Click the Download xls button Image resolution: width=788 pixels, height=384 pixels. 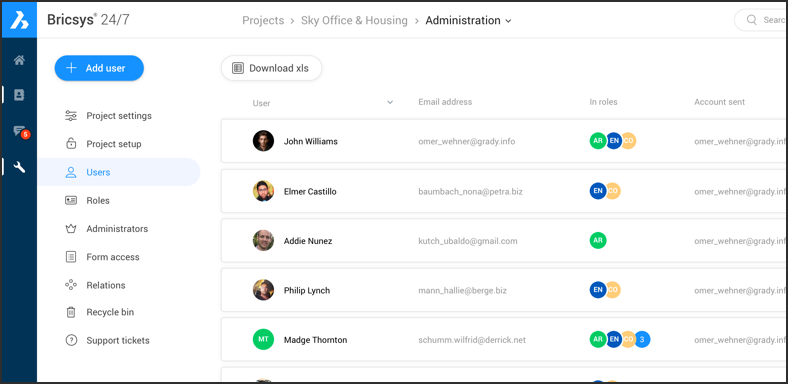[271, 68]
